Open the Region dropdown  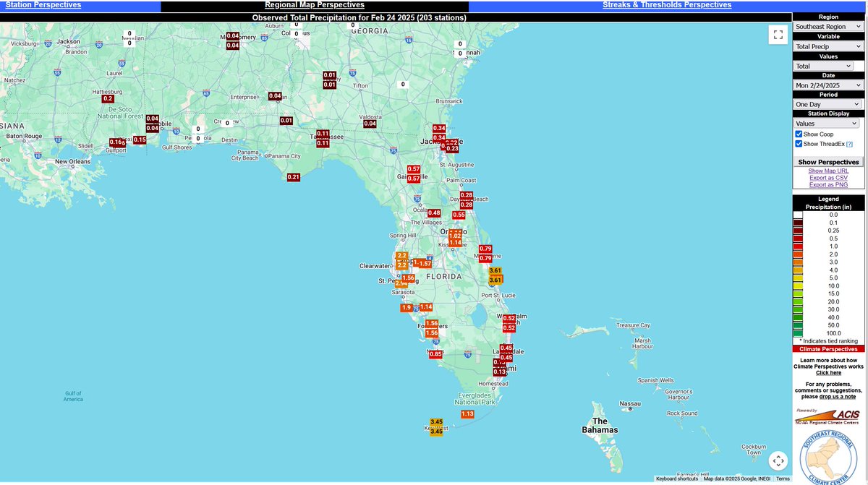(x=827, y=26)
